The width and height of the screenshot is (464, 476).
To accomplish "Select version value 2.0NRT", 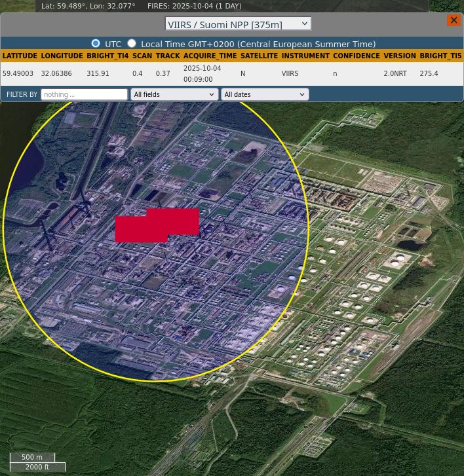I will (395, 73).
